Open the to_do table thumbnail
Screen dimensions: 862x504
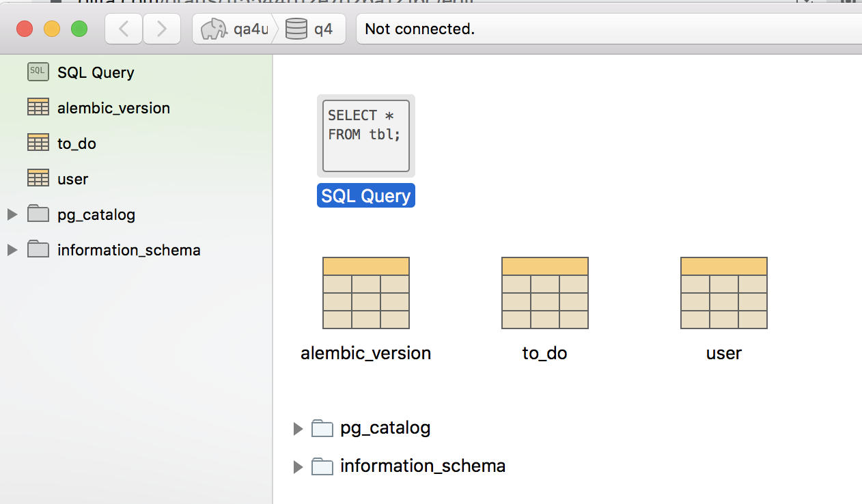pos(544,292)
